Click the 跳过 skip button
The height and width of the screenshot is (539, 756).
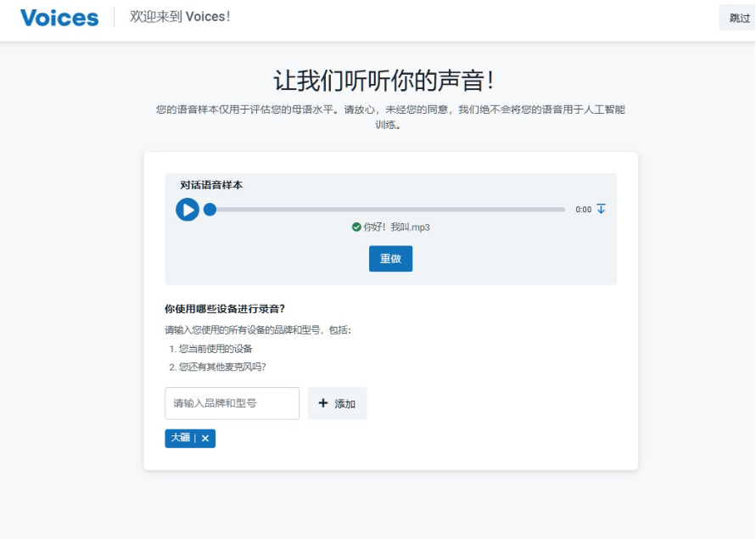(739, 18)
